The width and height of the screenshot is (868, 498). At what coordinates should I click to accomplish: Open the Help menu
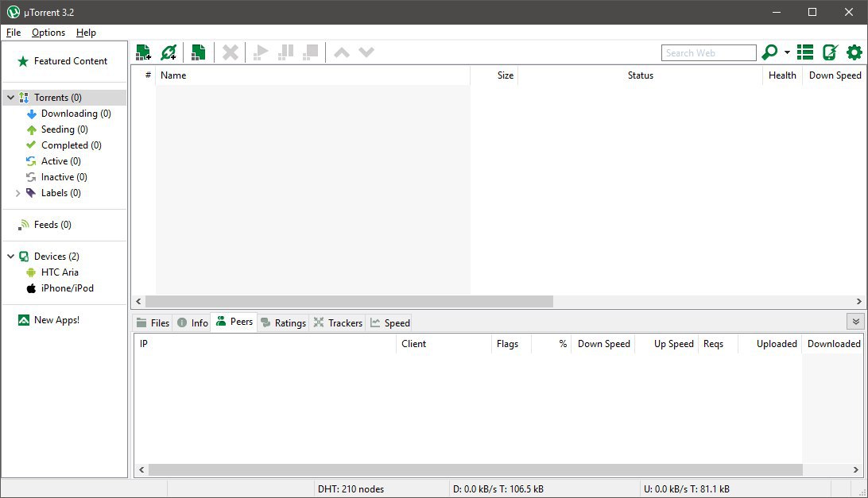[x=86, y=32]
